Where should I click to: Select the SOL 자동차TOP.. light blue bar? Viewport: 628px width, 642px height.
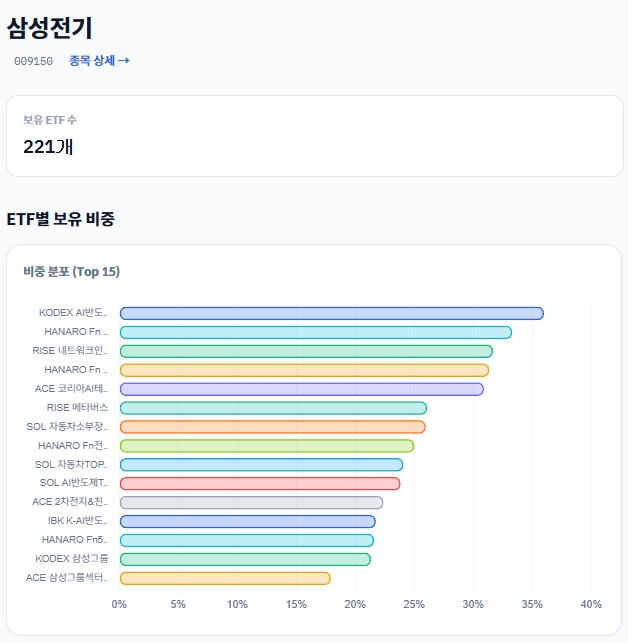point(261,465)
